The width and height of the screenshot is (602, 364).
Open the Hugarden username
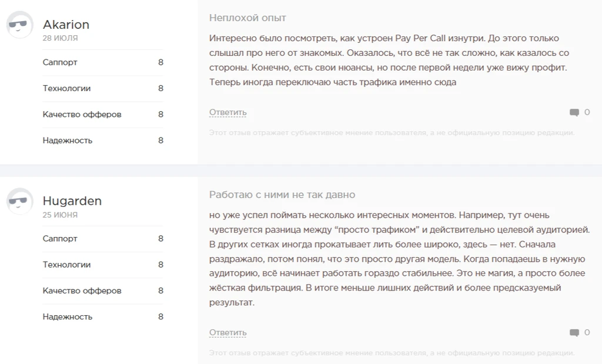[72, 201]
